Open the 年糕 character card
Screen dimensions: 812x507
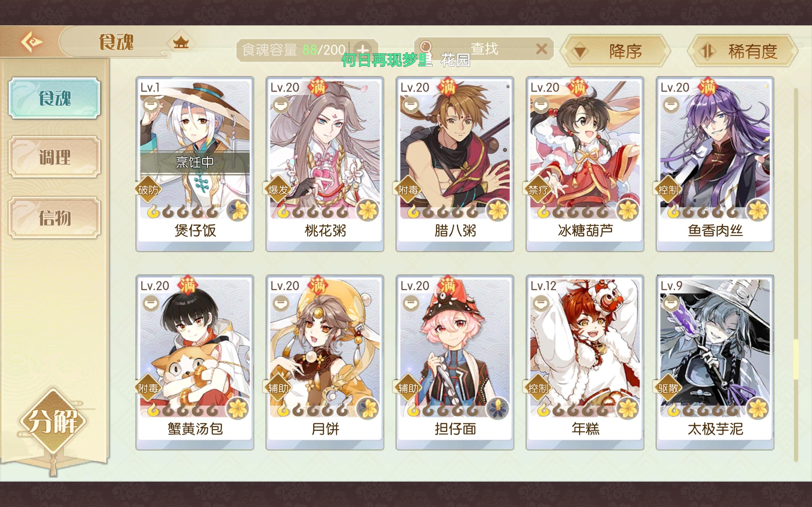(585, 363)
